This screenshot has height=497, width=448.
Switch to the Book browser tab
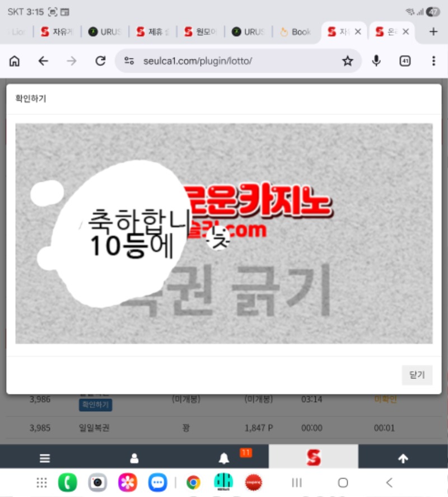296,32
